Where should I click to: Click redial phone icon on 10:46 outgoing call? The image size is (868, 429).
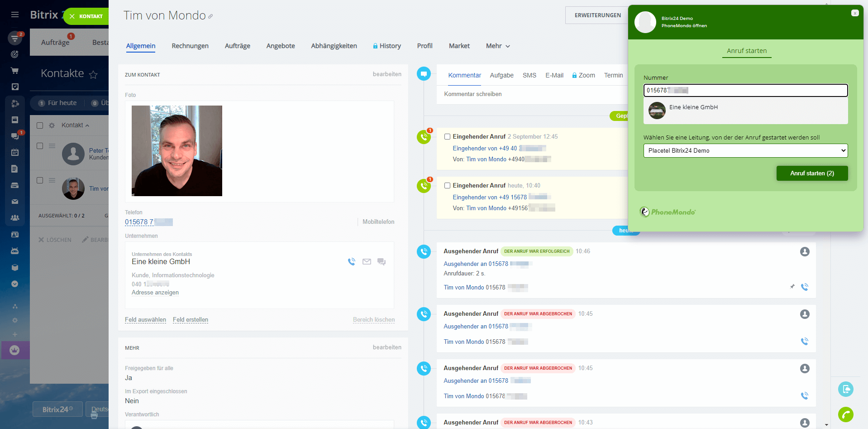click(x=804, y=287)
